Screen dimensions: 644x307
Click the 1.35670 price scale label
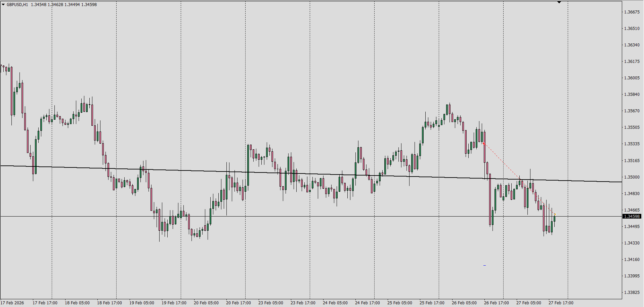tap(632, 111)
